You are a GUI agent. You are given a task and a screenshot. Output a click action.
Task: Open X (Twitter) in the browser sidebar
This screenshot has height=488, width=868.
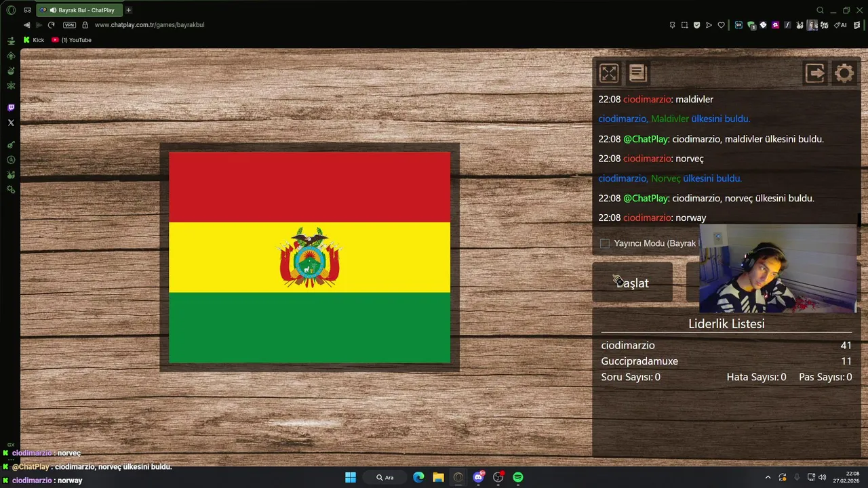(11, 123)
